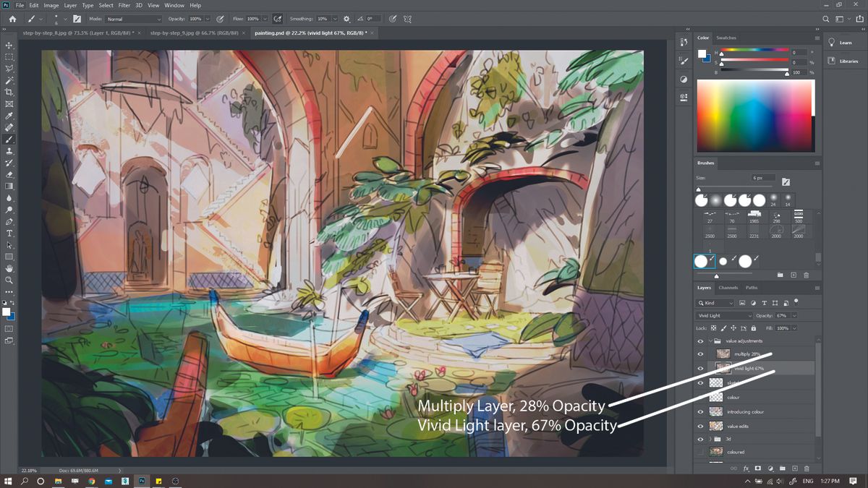Screen dimensions: 868x488
Task: Enable lock transparent pixels
Action: pos(712,328)
